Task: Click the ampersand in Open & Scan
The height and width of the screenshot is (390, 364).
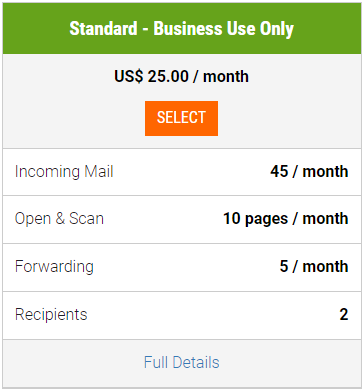Action: coord(60,219)
